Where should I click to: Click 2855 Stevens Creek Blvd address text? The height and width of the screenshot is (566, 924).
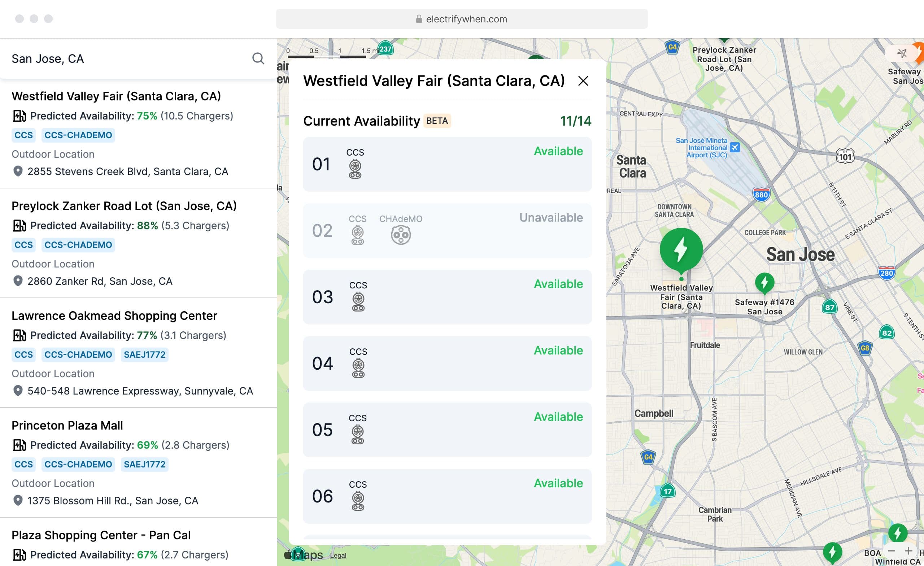click(x=127, y=171)
